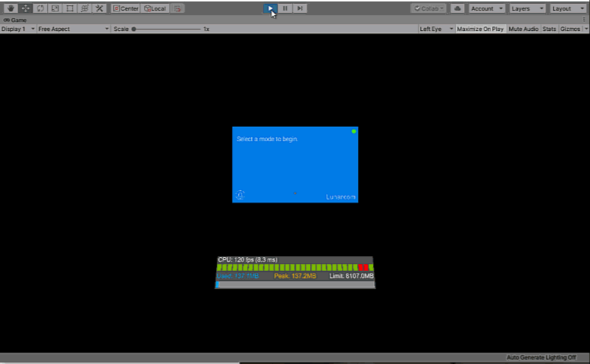Open the Display 1 dropdown
This screenshot has height=364, width=590.
pyautogui.click(x=17, y=29)
